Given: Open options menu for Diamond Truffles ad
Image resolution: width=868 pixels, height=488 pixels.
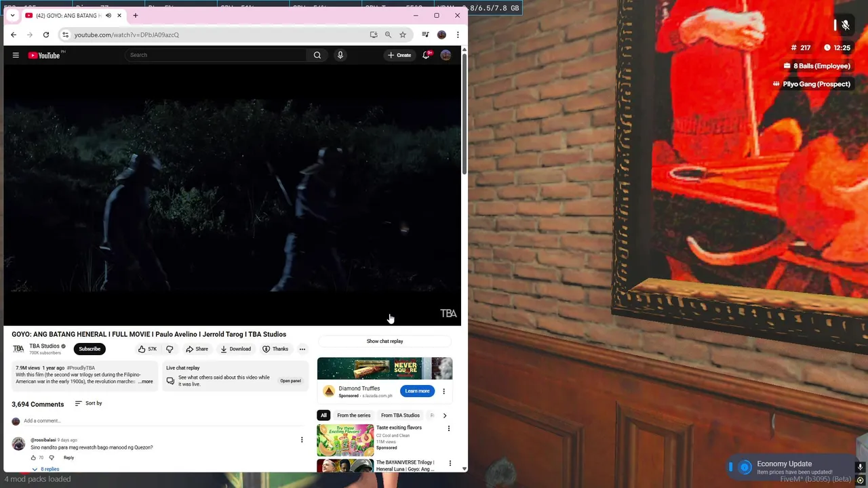Looking at the screenshot, I should 443,391.
